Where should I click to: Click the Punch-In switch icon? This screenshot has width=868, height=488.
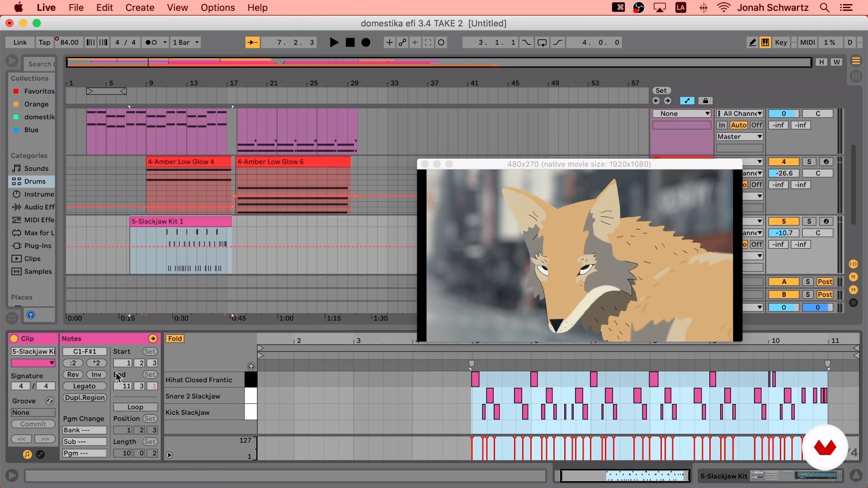526,42
